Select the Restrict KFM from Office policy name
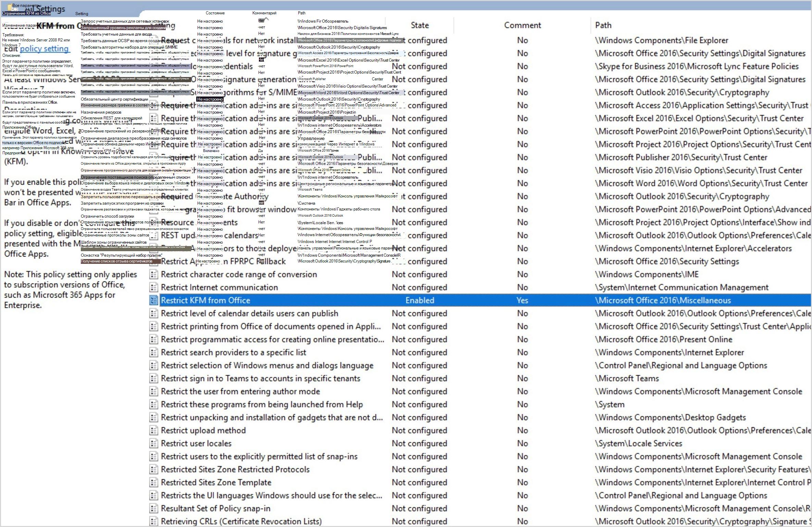Screen dimensions: 812x527 pyautogui.click(x=205, y=300)
